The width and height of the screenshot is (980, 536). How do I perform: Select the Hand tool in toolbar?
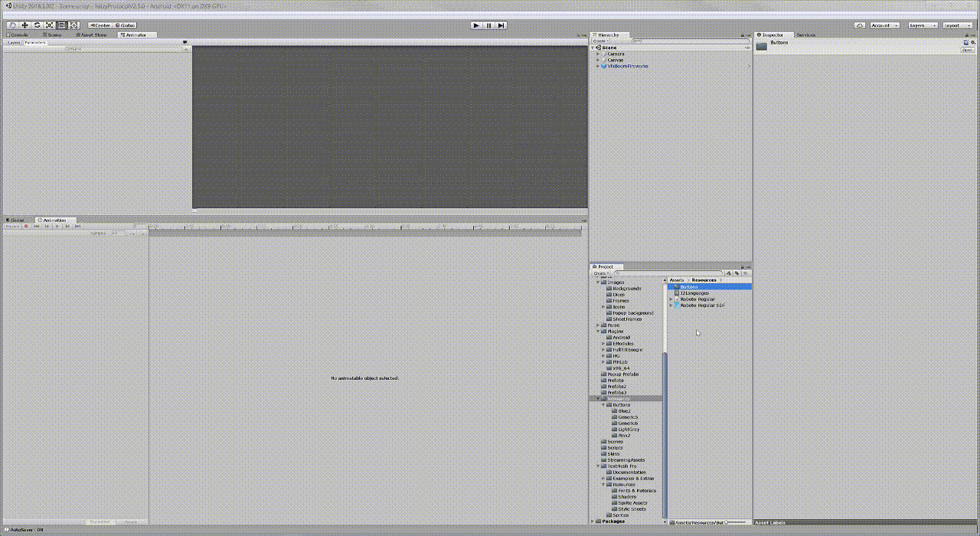12,25
